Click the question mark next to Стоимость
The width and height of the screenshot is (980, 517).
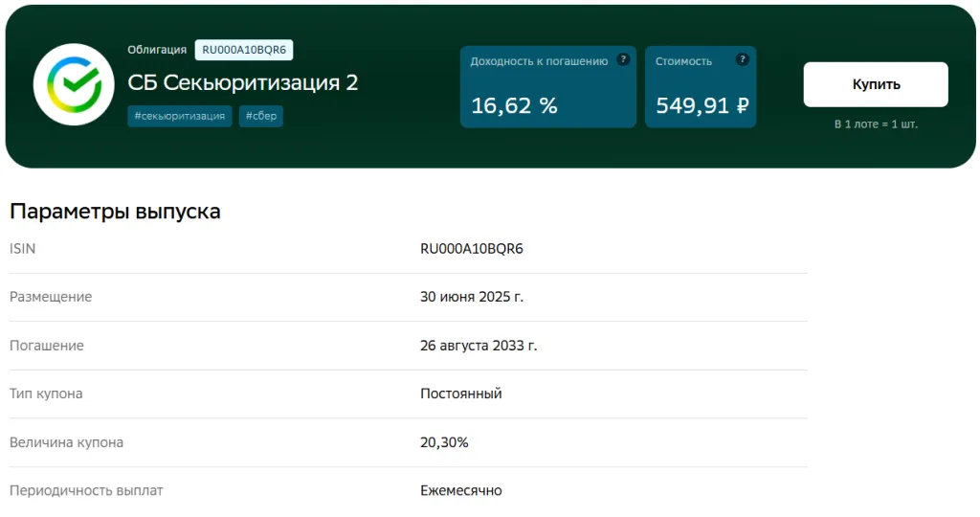point(742,59)
